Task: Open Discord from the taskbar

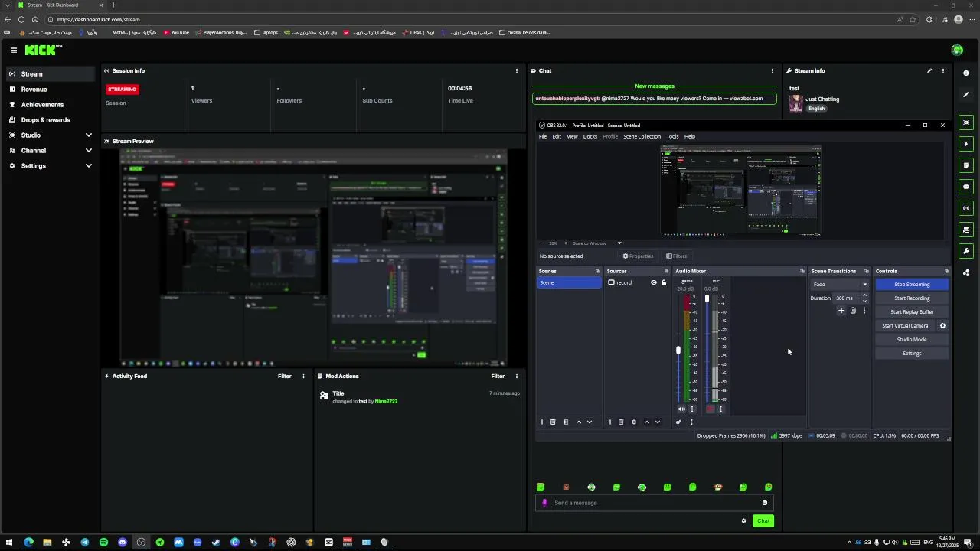Action: [x=122, y=542]
